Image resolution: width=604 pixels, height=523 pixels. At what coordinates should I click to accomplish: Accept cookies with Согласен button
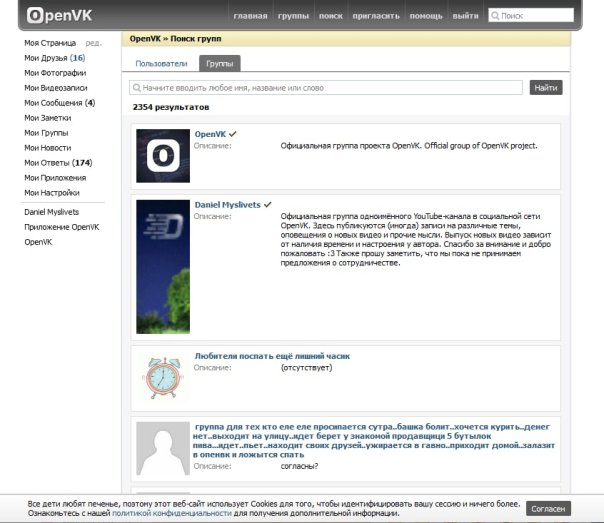(x=548, y=509)
